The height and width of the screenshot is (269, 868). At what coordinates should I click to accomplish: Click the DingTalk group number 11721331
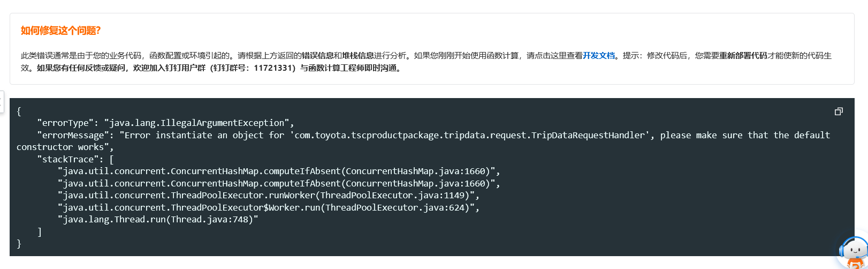click(x=273, y=68)
